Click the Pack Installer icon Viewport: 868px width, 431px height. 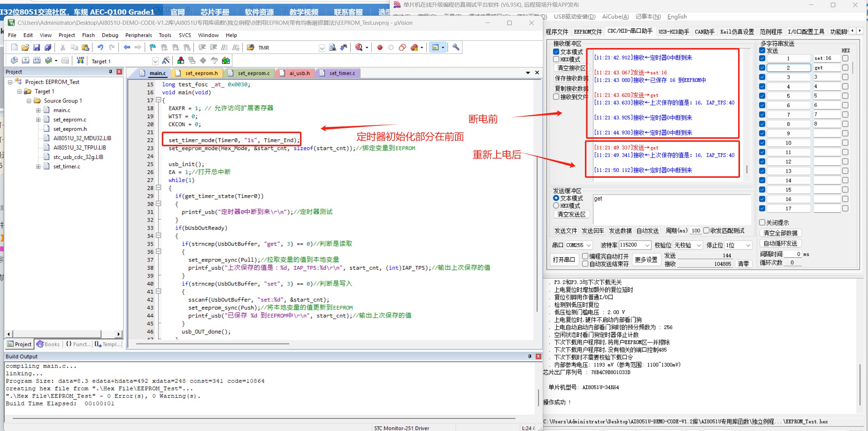pos(226,60)
